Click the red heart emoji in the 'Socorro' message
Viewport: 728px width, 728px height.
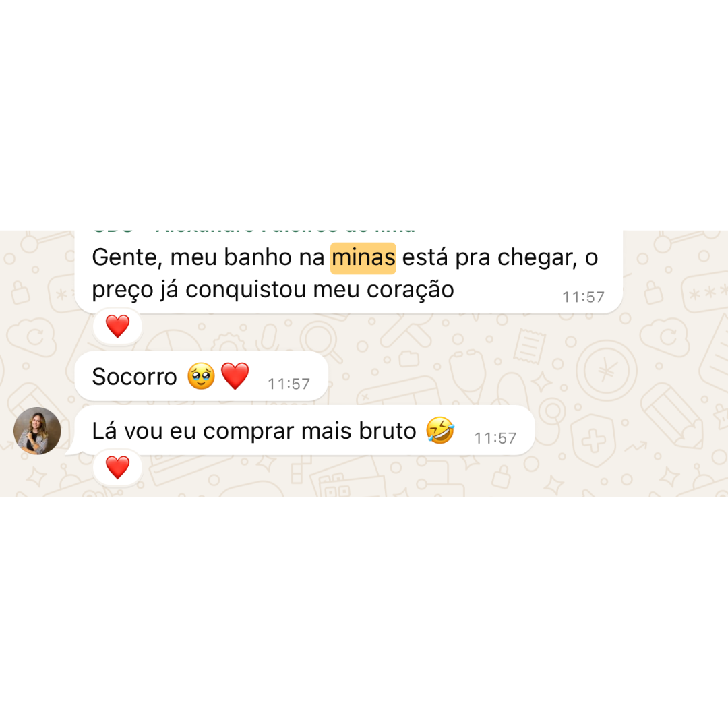pyautogui.click(x=235, y=375)
